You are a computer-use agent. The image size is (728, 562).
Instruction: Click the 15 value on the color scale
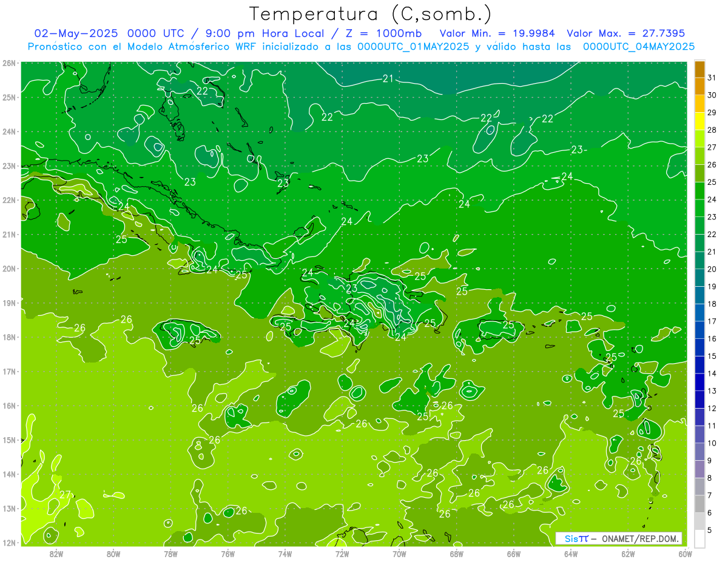point(712,356)
